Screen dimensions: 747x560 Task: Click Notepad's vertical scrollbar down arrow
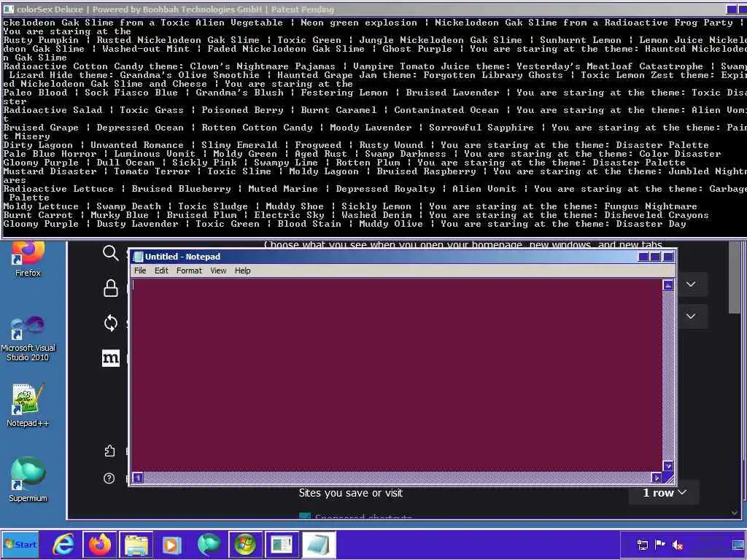coord(668,466)
